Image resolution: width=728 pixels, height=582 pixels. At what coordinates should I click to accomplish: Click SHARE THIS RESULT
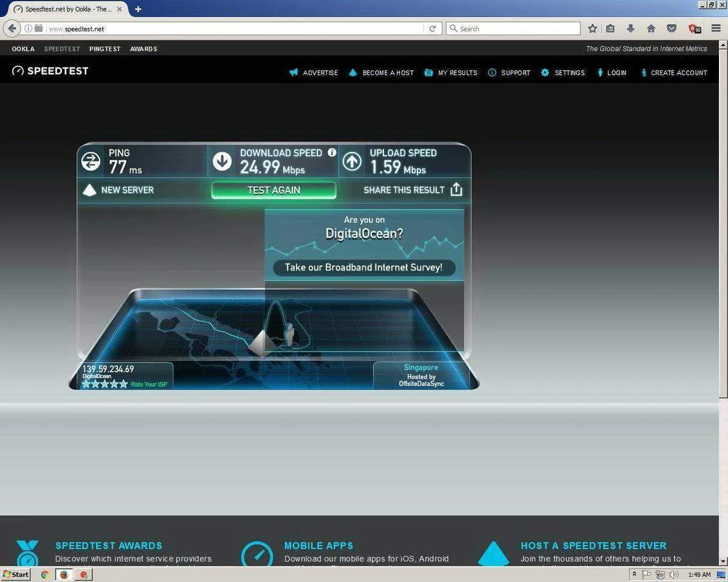point(404,190)
